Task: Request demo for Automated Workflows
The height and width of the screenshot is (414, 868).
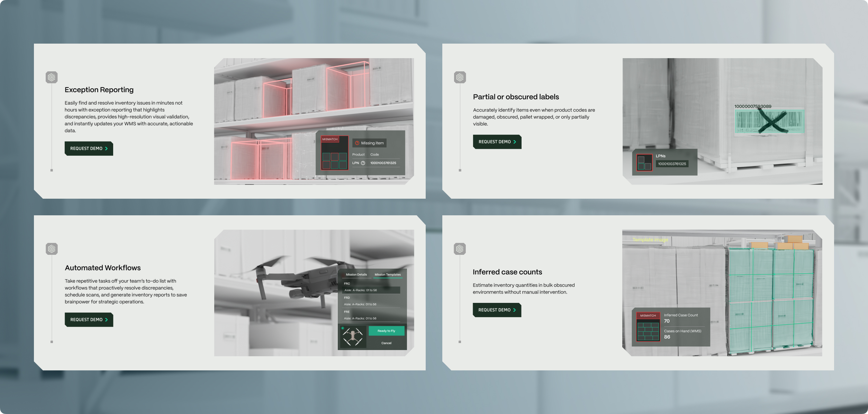Action: (89, 320)
